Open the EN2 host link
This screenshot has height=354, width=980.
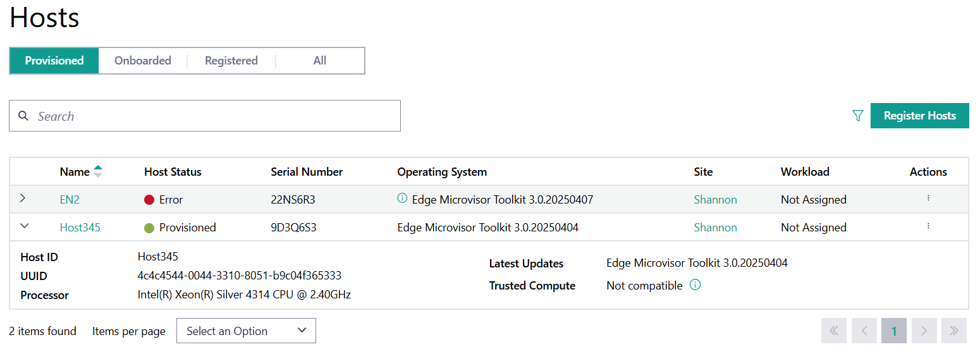[70, 200]
